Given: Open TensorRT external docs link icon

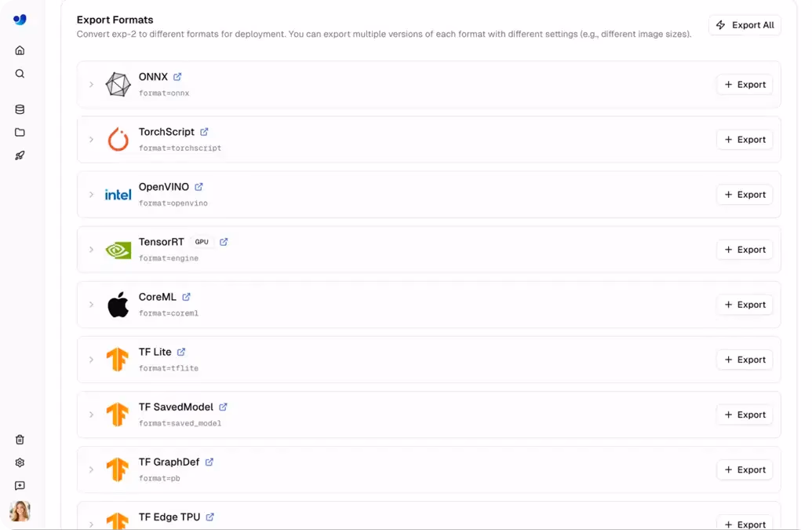Looking at the screenshot, I should coord(224,242).
